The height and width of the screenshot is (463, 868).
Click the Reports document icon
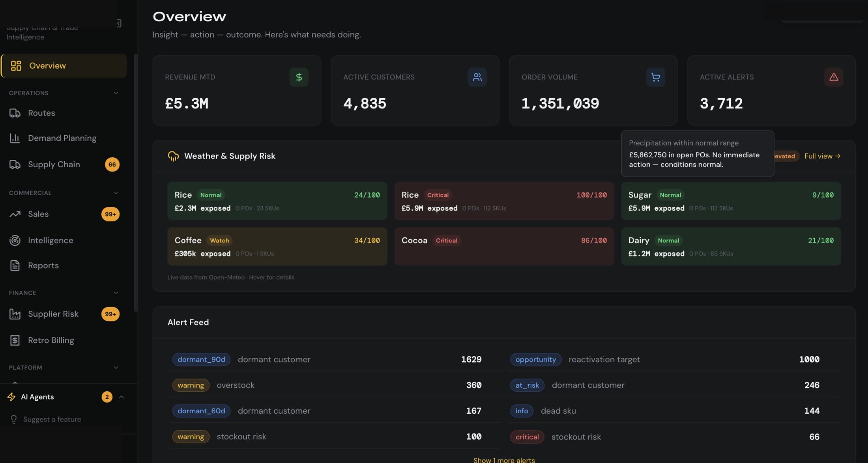pos(15,265)
